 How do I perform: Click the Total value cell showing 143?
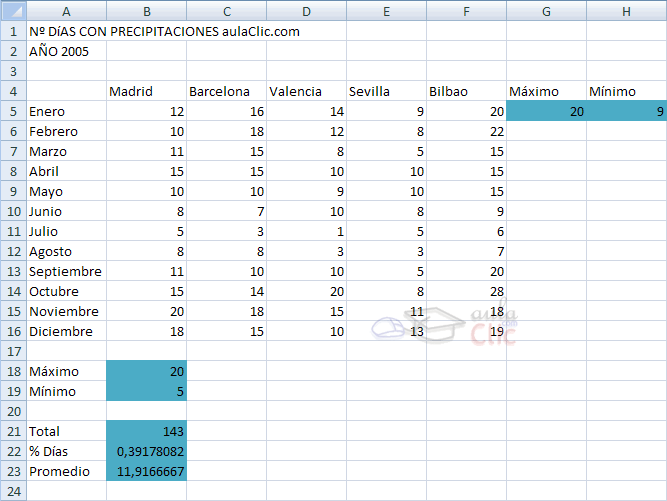point(146,431)
